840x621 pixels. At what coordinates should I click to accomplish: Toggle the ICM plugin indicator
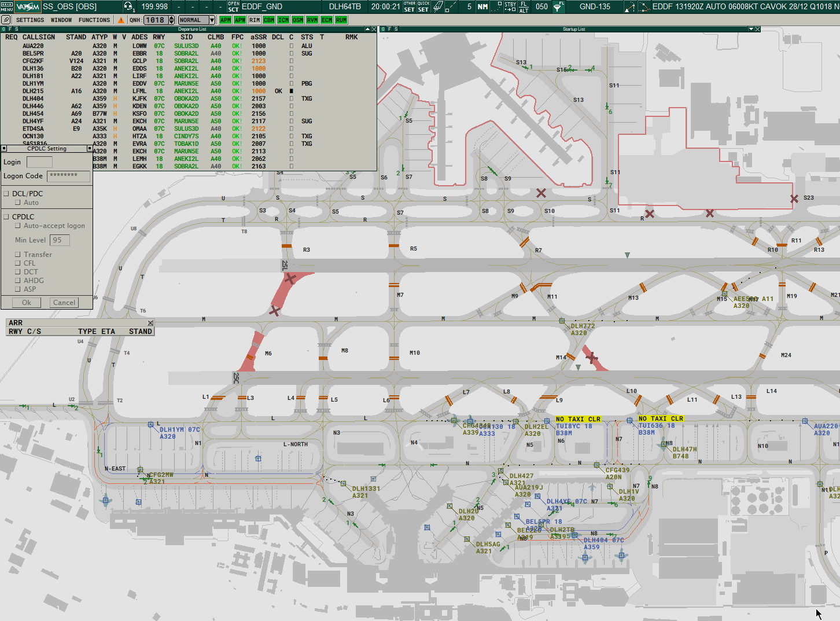pos(283,20)
